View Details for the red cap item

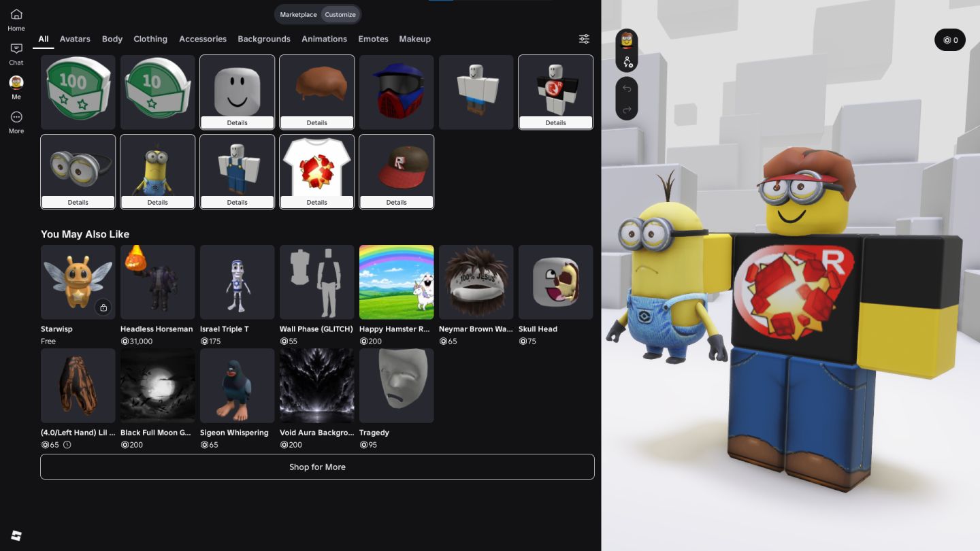click(396, 202)
